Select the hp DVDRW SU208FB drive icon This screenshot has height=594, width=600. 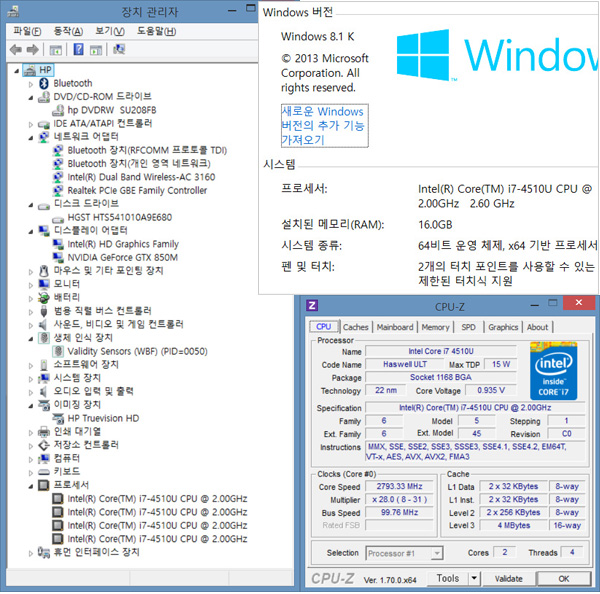click(x=58, y=111)
